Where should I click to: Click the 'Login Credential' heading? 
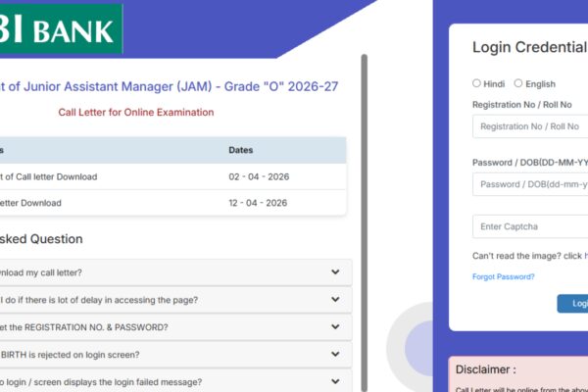pyautogui.click(x=530, y=47)
